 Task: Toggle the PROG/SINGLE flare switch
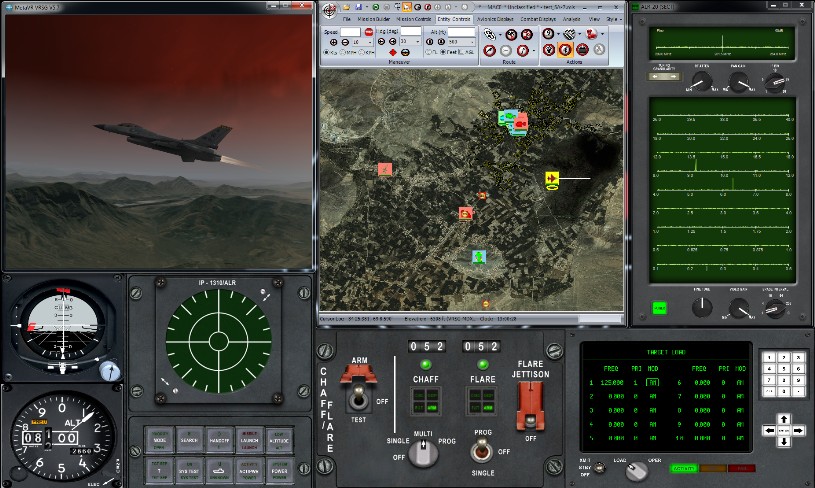482,451
